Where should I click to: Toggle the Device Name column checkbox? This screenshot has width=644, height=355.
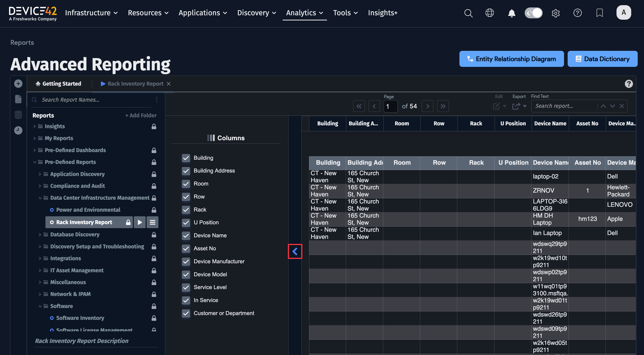(x=186, y=235)
